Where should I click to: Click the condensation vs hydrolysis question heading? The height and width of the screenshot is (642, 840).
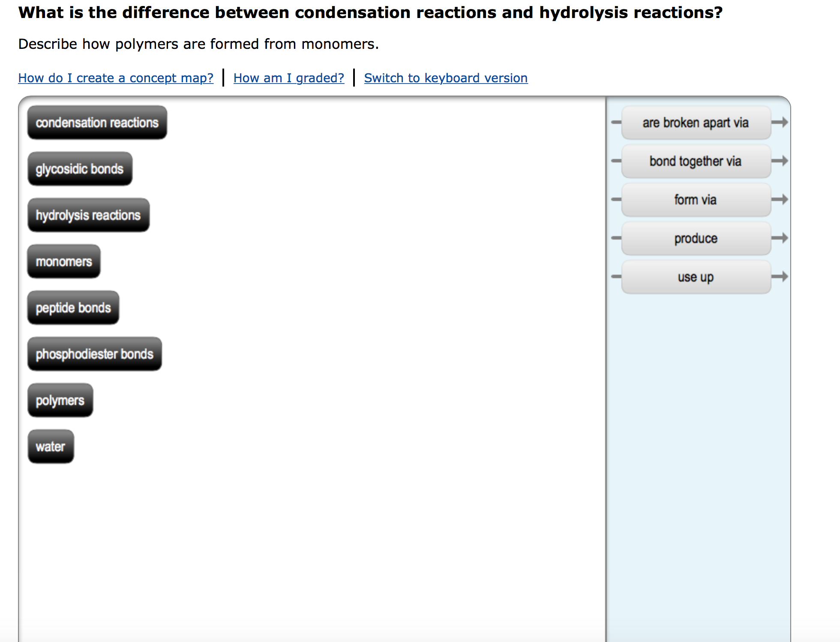371,13
